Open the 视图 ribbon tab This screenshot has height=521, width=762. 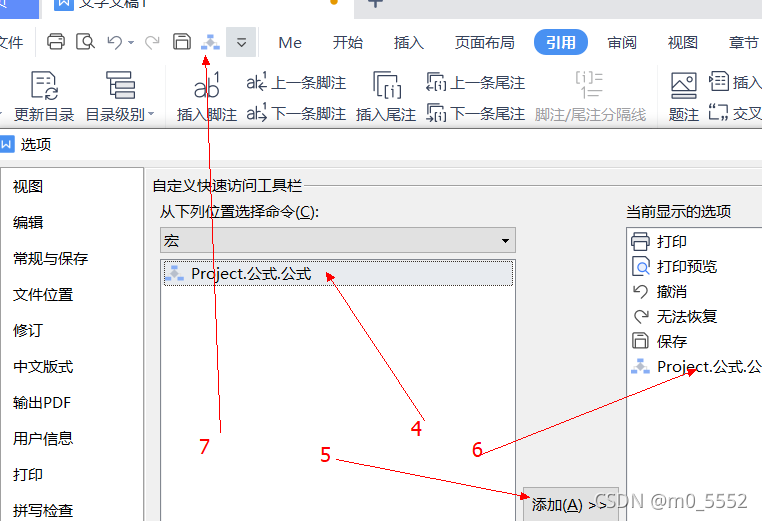click(x=683, y=43)
